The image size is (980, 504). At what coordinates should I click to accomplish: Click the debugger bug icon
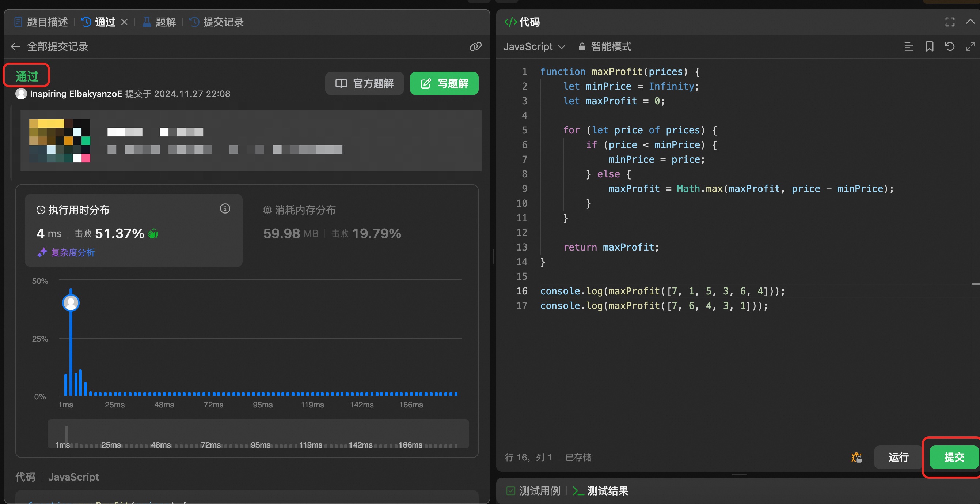[x=856, y=457]
